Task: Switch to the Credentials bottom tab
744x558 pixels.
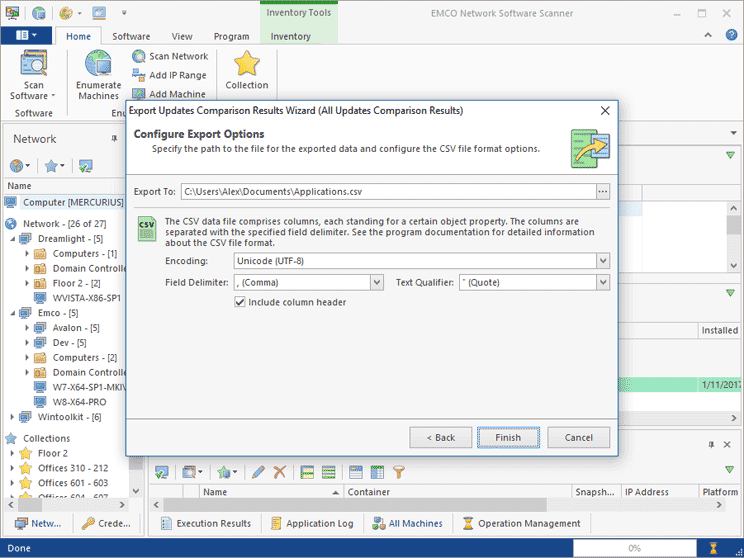Action: (x=106, y=523)
